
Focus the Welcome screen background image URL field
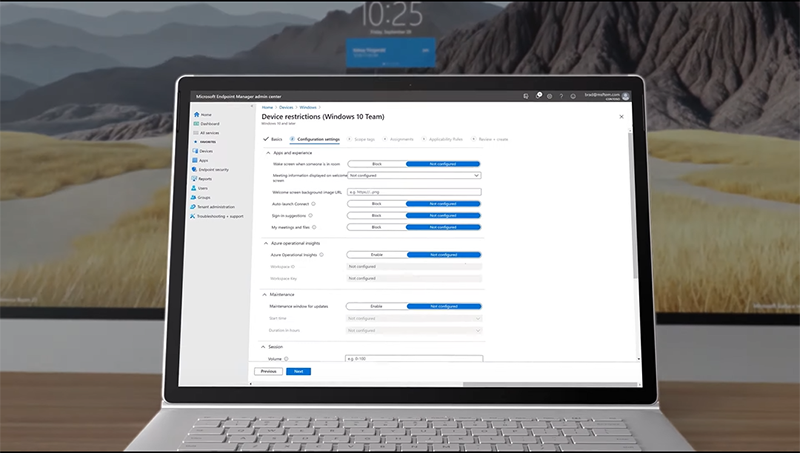414,192
